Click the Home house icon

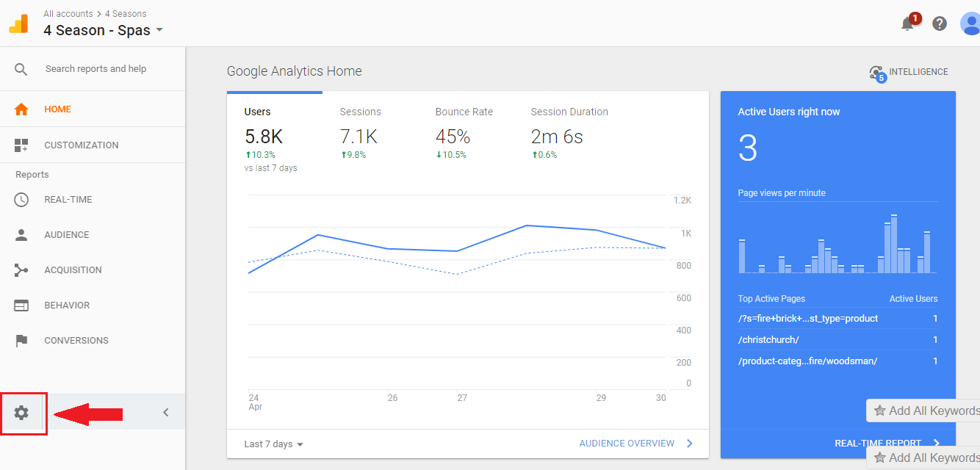coord(21,109)
